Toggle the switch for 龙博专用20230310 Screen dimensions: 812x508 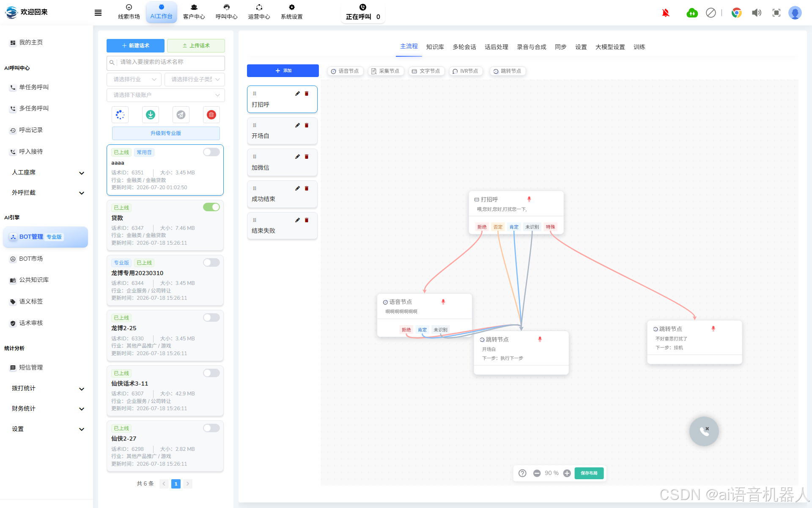tap(211, 262)
